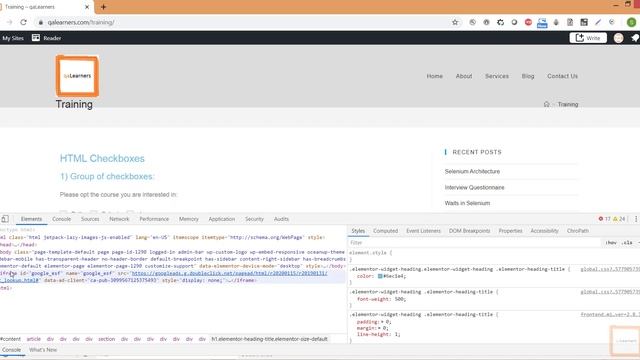640x360 pixels.
Task: Open the Interview Questionnaire recent post
Action: [x=474, y=187]
